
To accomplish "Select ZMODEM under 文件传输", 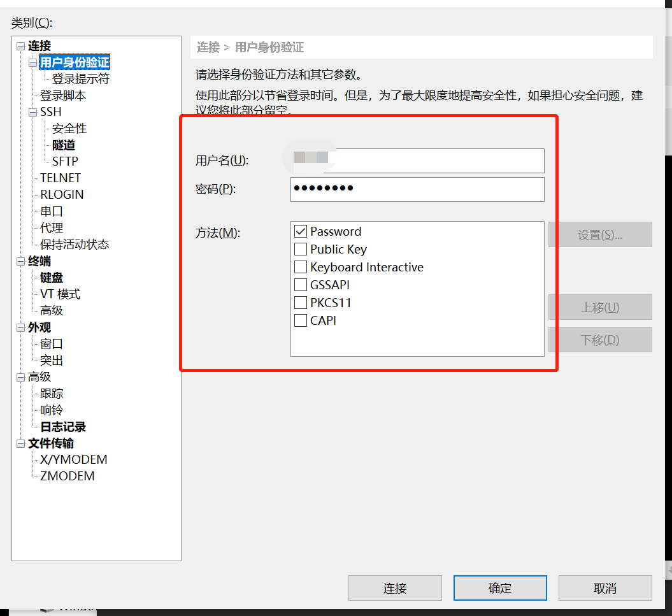I will pos(67,476).
